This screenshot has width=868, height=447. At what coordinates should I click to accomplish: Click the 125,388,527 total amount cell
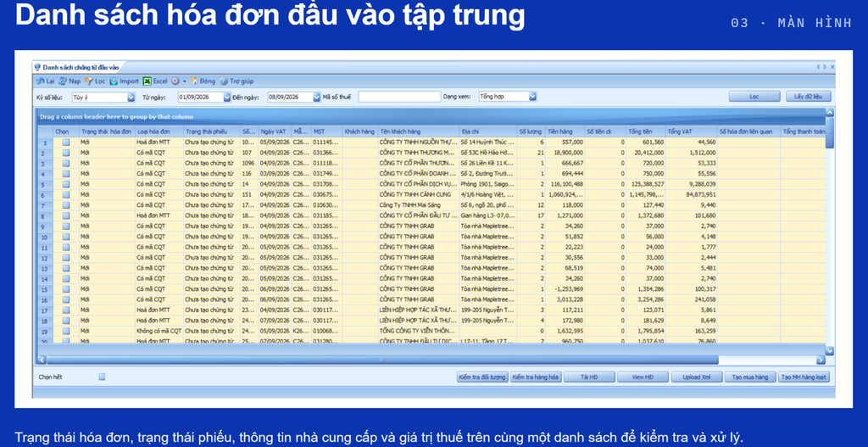(x=645, y=184)
